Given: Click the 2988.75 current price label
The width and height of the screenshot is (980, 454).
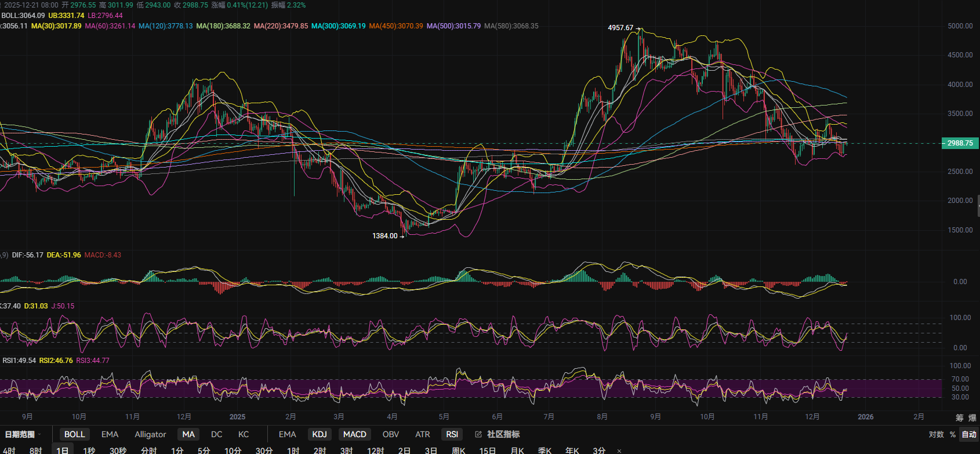Looking at the screenshot, I should 960,143.
